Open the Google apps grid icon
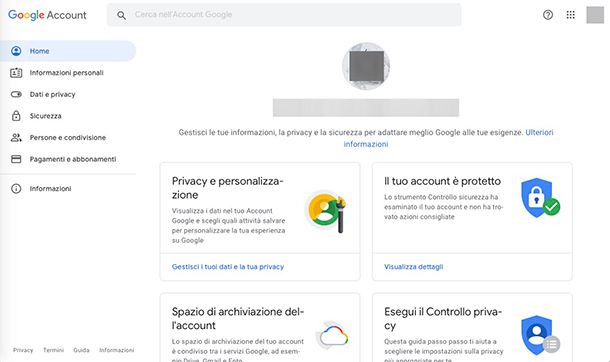610x362 pixels. point(570,15)
